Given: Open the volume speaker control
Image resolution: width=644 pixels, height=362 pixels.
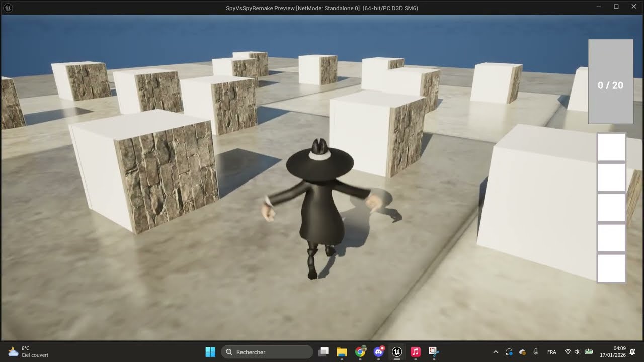Looking at the screenshot, I should pos(577,352).
